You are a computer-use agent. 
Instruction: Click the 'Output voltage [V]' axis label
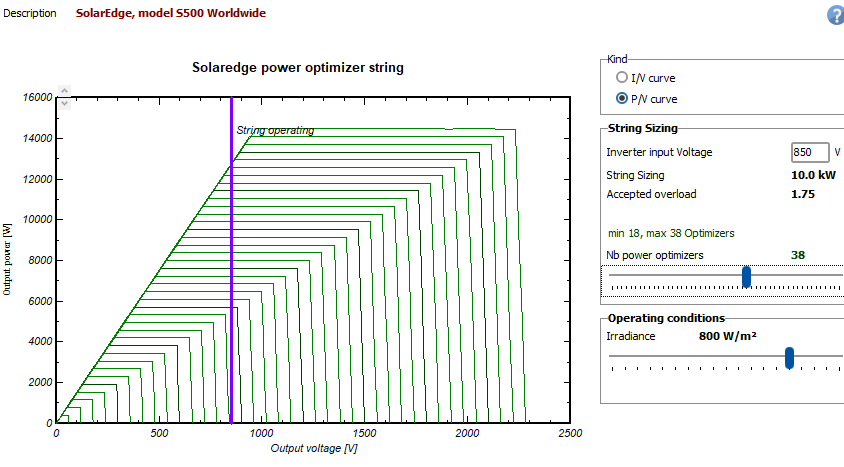tap(314, 449)
